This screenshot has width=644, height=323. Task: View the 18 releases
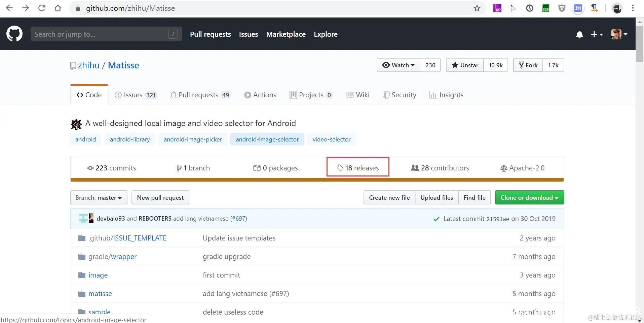coord(358,168)
